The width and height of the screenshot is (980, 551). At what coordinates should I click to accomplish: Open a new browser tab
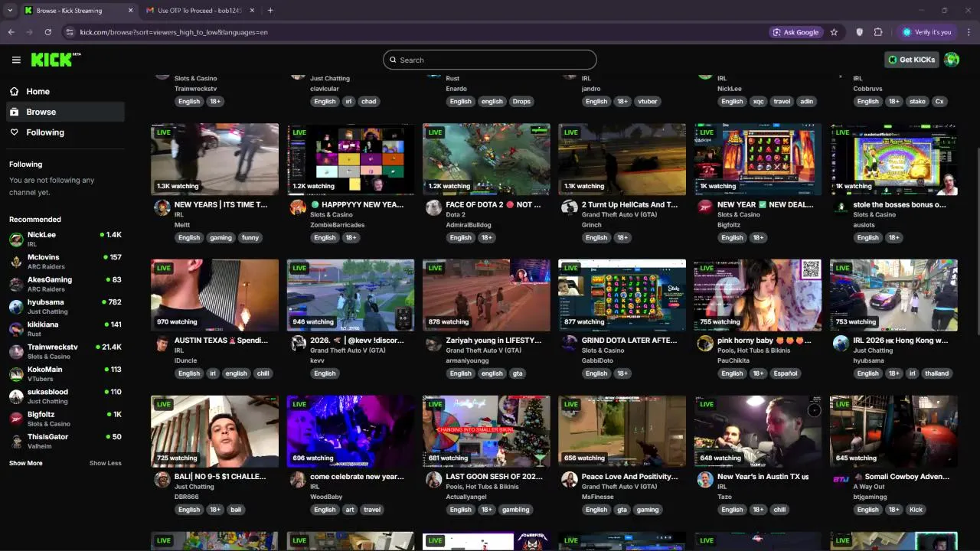click(x=270, y=11)
